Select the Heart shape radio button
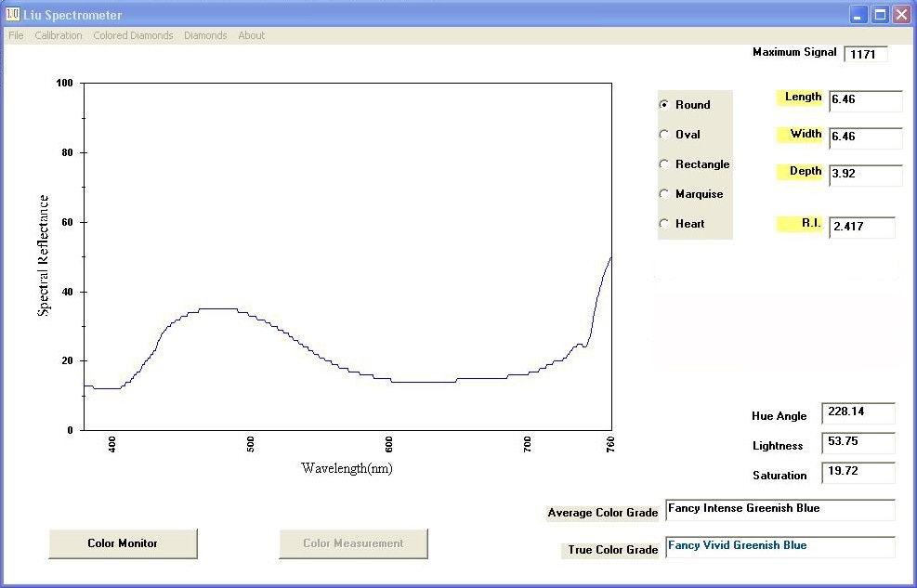 click(664, 224)
